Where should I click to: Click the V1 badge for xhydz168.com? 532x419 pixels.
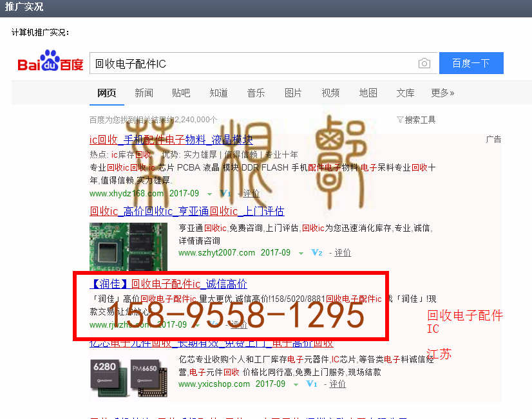click(225, 194)
